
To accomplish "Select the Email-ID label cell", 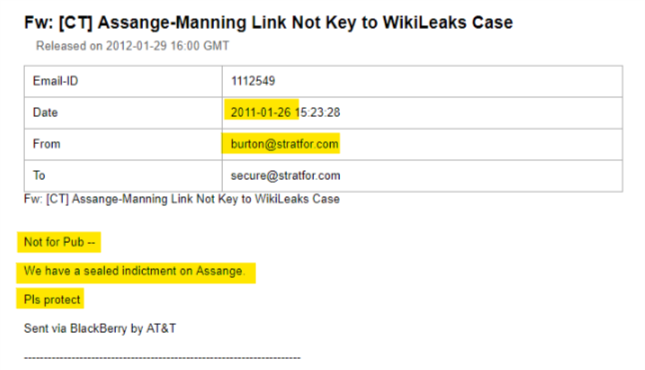I will click(123, 81).
